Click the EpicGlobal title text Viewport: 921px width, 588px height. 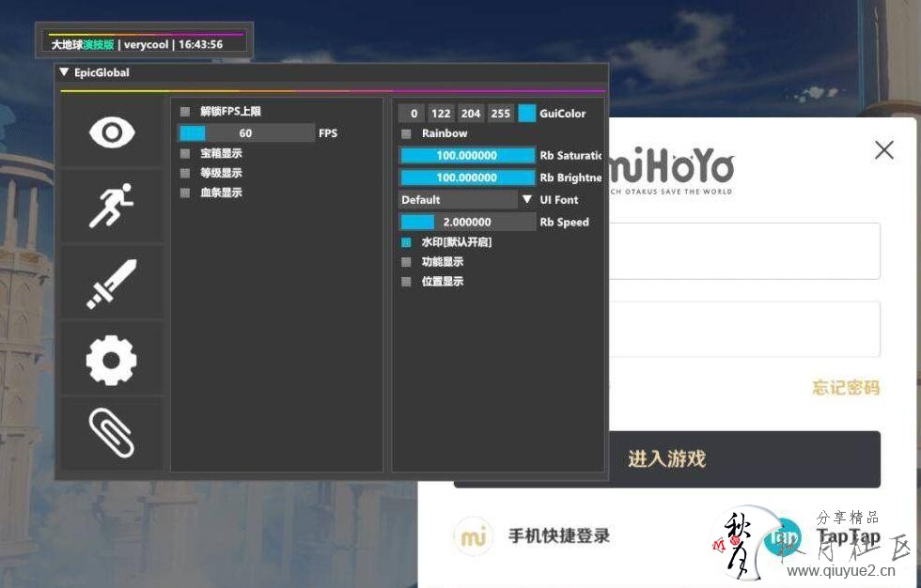(101, 72)
